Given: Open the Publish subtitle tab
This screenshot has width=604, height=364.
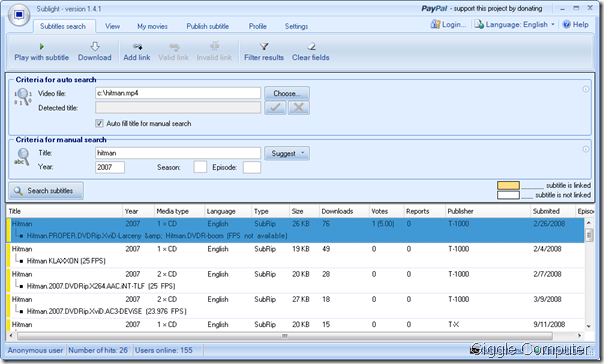Looking at the screenshot, I should [208, 26].
